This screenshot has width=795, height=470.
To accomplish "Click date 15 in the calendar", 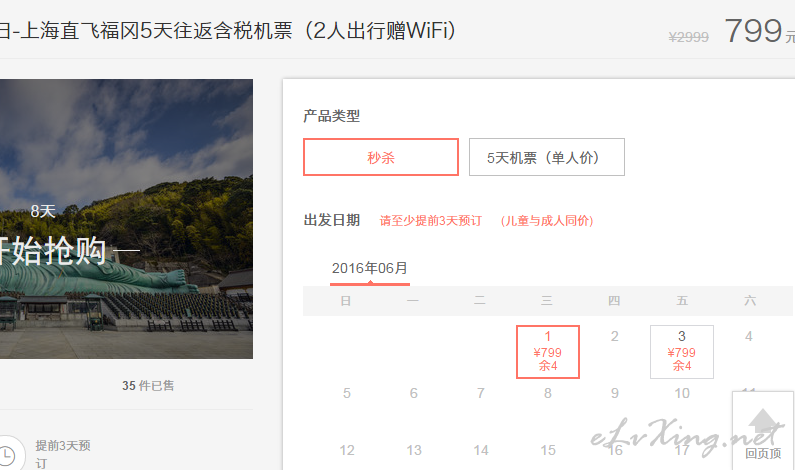I will pyautogui.click(x=548, y=450).
